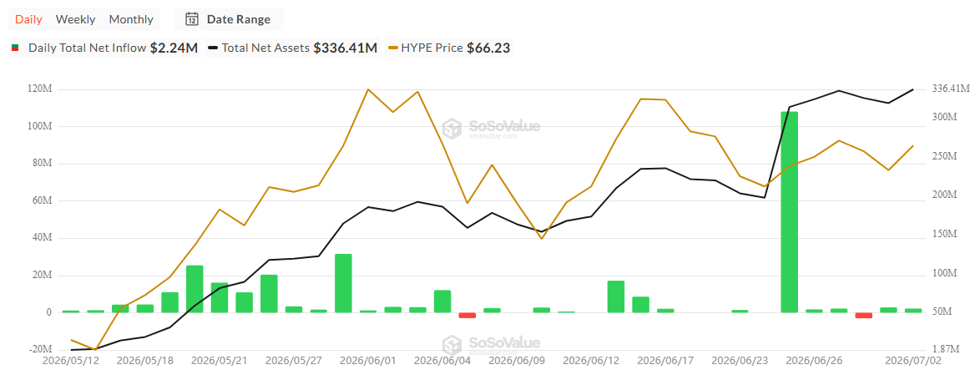This screenshot has width=980, height=380.
Task: Click the calendar icon beside Date Range
Action: click(x=192, y=19)
